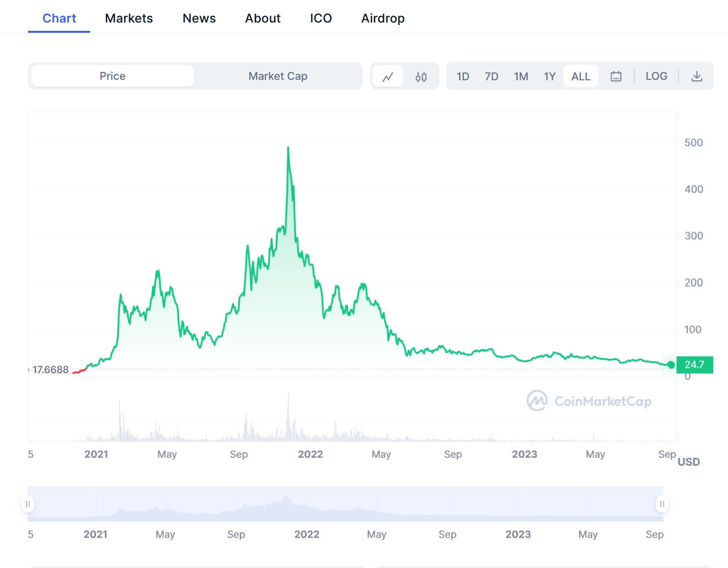Switch to line chart view icon
728x568 pixels.
(x=388, y=76)
